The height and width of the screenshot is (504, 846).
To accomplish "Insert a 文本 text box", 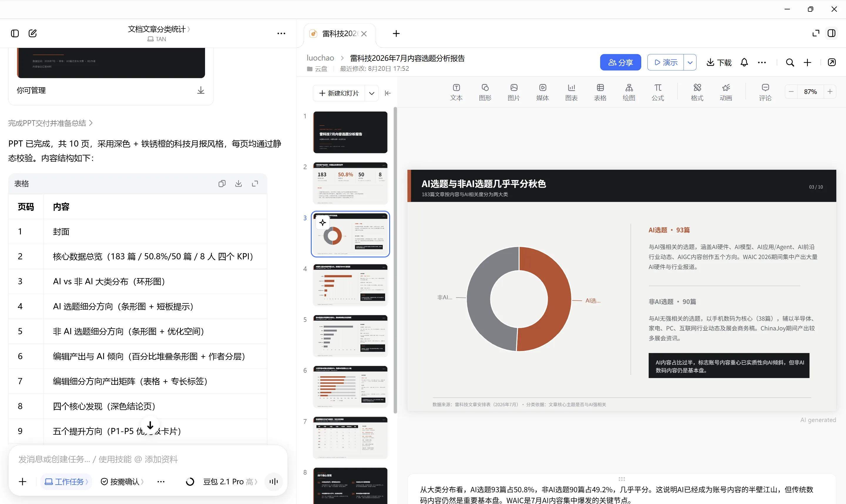I will [456, 93].
